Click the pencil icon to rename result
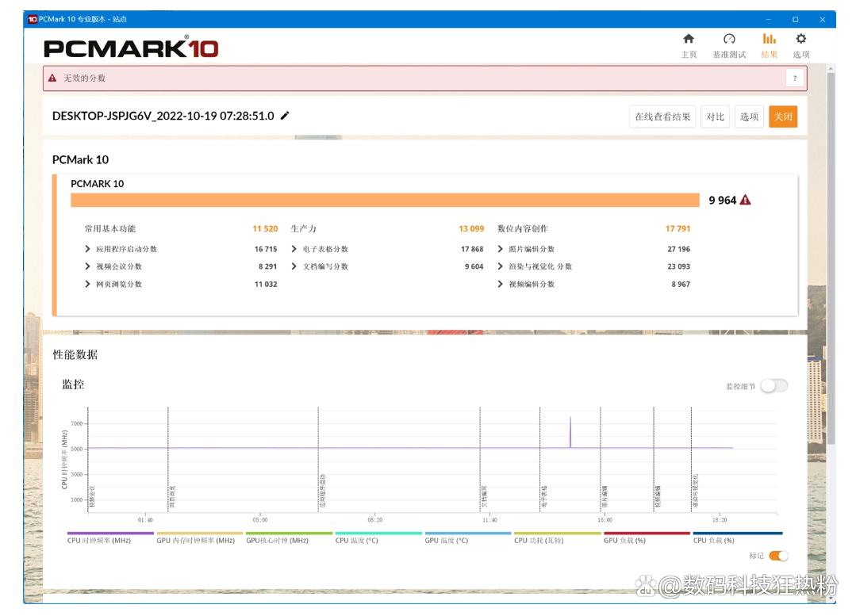This screenshot has height=616, width=856. [286, 116]
